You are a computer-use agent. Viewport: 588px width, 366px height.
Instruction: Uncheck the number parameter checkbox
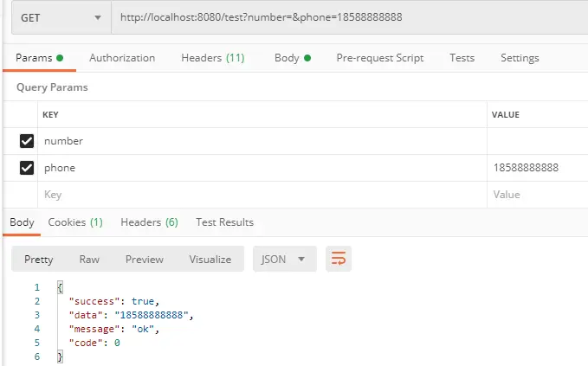[x=27, y=141]
